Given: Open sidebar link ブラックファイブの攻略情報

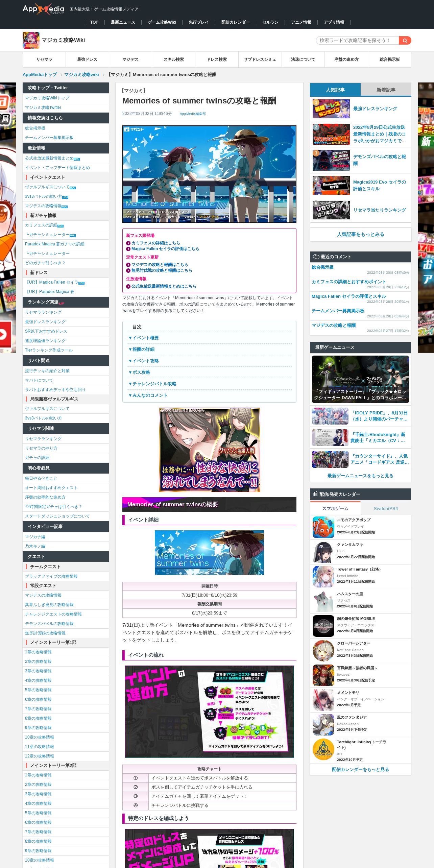Looking at the screenshot, I should (51, 576).
